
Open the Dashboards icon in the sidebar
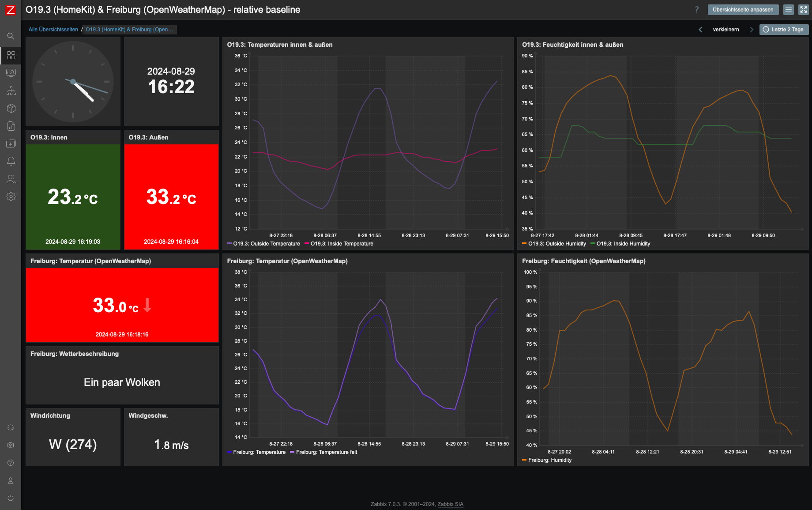11,55
